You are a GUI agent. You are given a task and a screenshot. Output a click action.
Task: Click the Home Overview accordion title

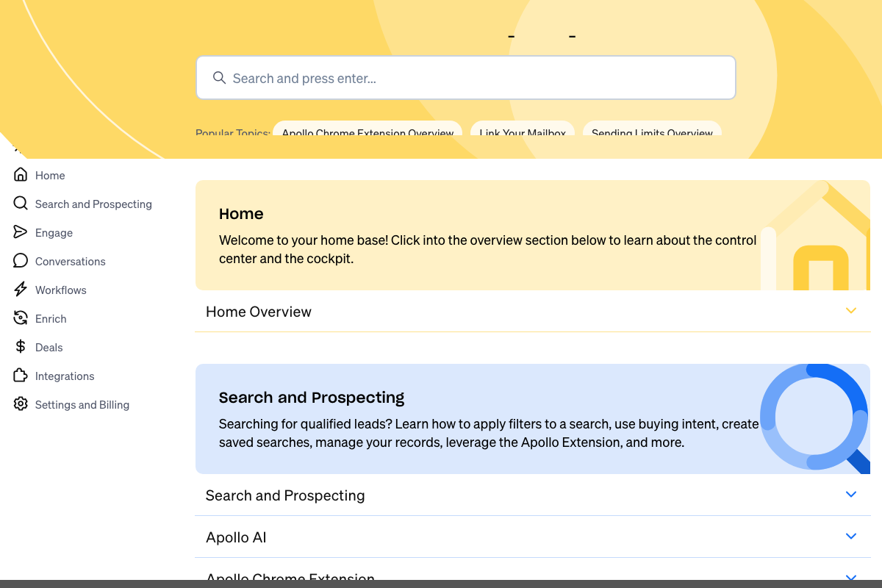coord(259,312)
